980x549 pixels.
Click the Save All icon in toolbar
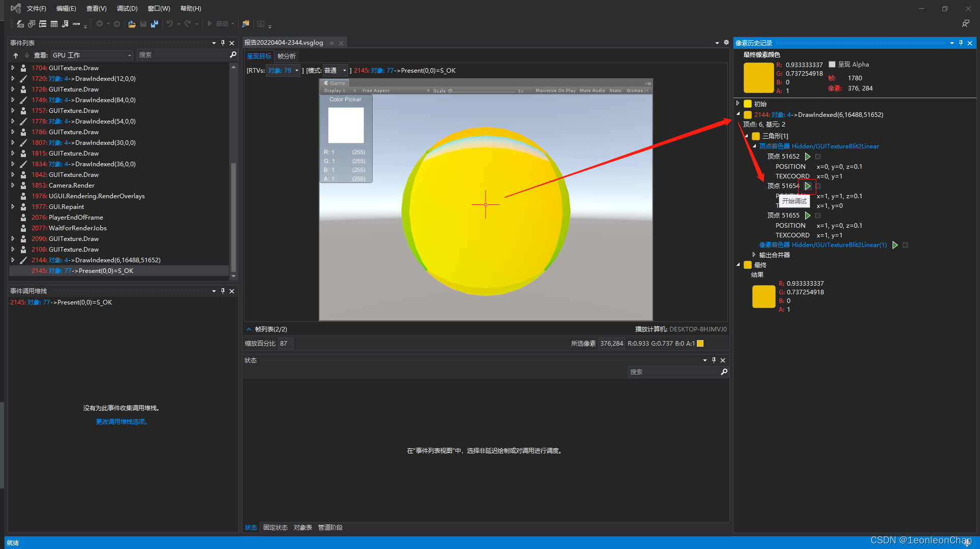[155, 24]
